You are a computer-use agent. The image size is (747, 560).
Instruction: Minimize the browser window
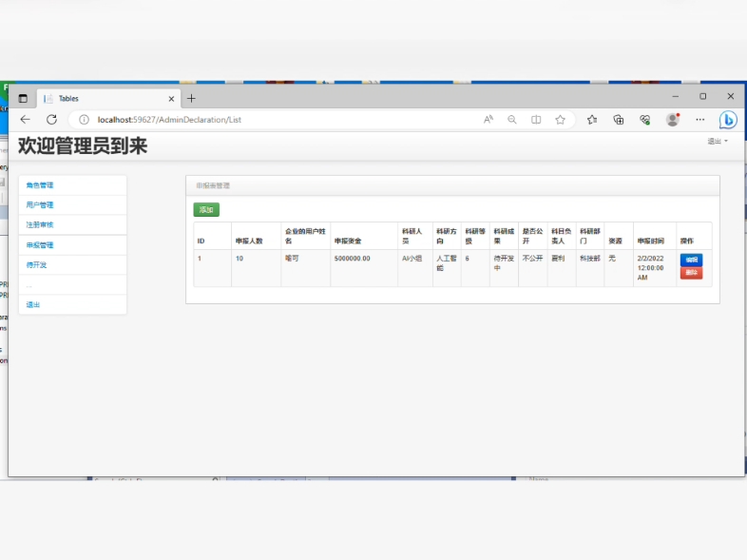click(x=675, y=96)
